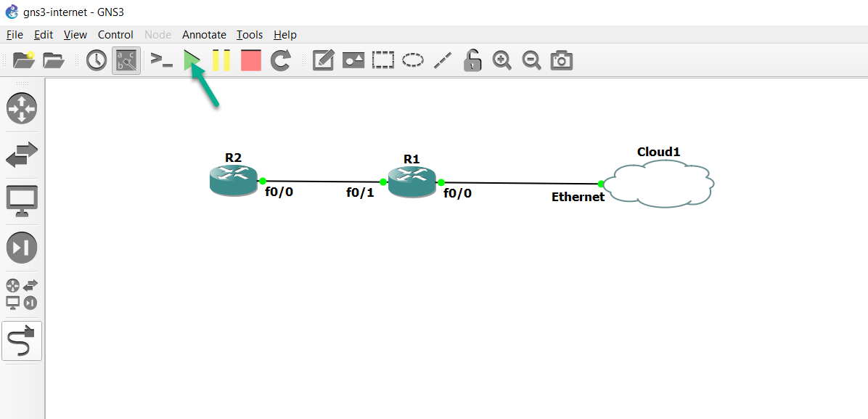Open the Control menu
This screenshot has width=868, height=419.
click(115, 34)
